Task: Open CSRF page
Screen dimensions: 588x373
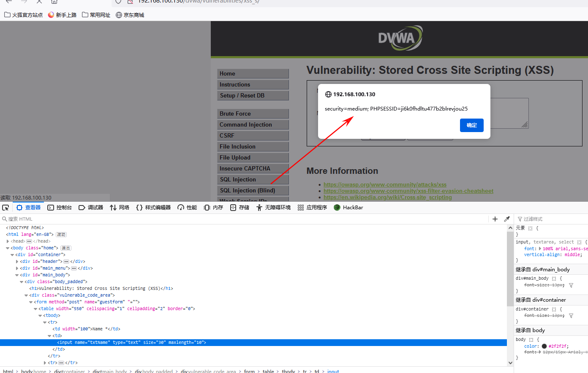Action: (x=253, y=135)
